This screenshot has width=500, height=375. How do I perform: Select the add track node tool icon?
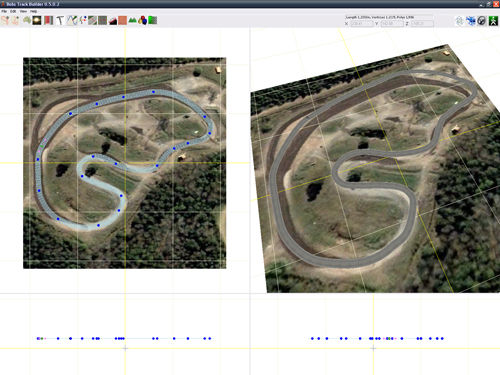5,20
